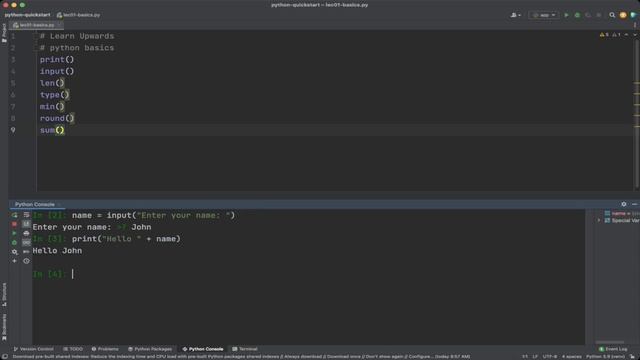Select the name variable in the console variables pane
This screenshot has width=640, height=360.
[622, 213]
